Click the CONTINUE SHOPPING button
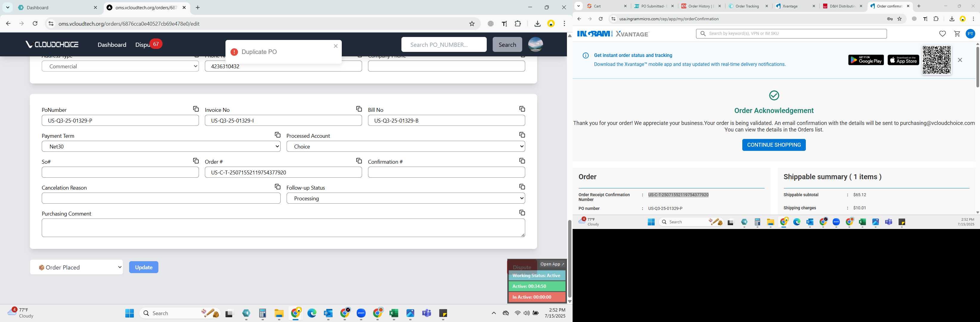The width and height of the screenshot is (980, 322). point(774,145)
